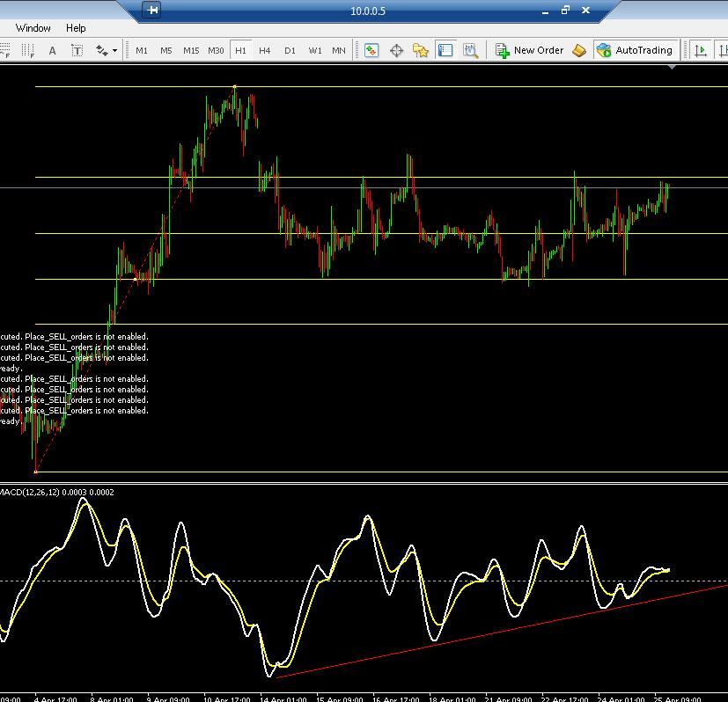Select the Fibonacci top anchor point

(234, 86)
